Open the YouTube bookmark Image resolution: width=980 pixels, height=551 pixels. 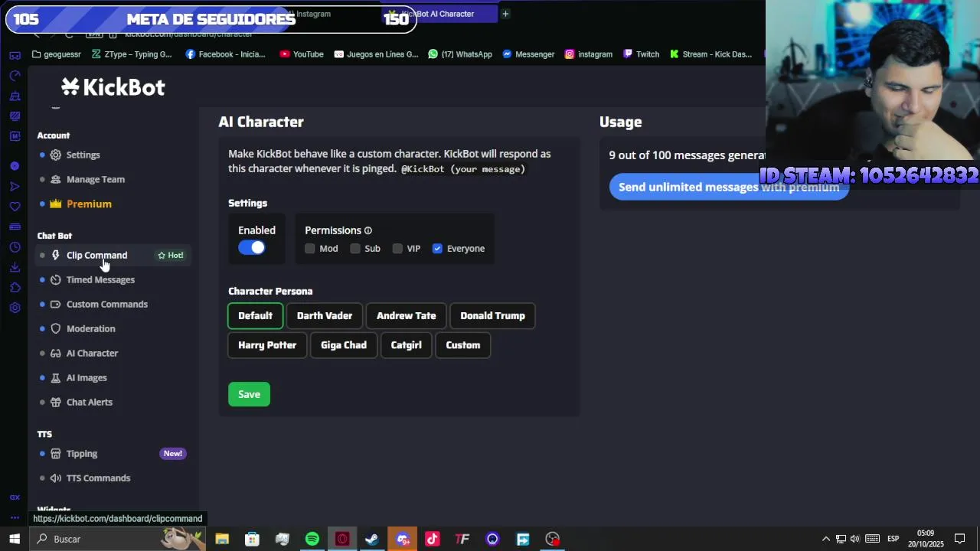[x=302, y=54]
